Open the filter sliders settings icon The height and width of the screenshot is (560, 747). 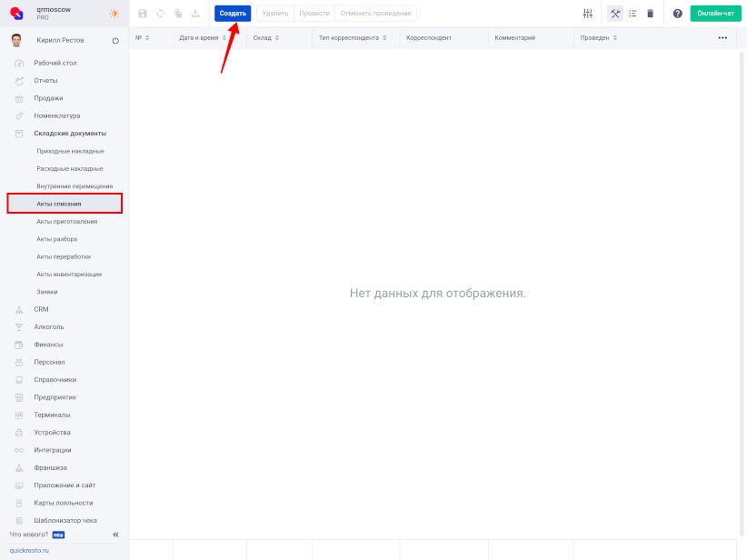click(588, 14)
